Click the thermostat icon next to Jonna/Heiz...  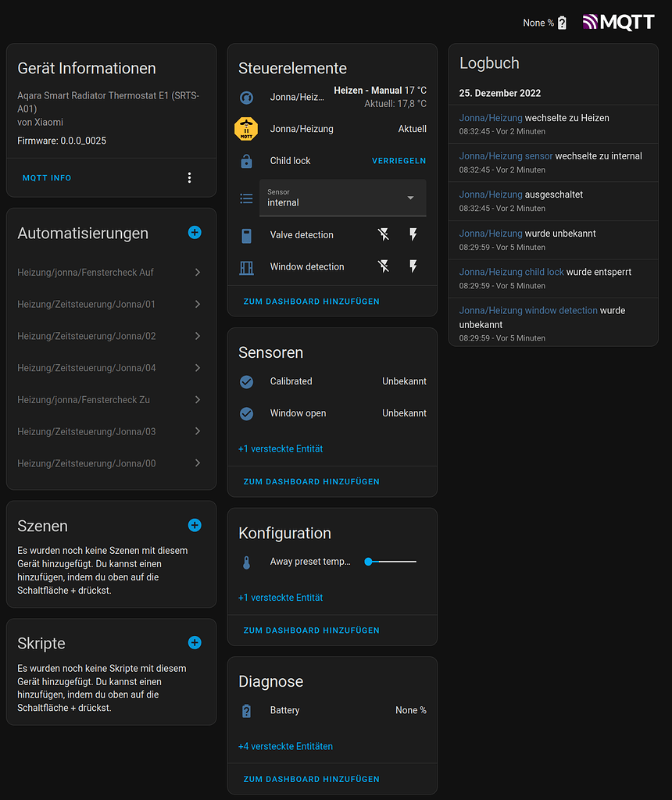[245, 97]
